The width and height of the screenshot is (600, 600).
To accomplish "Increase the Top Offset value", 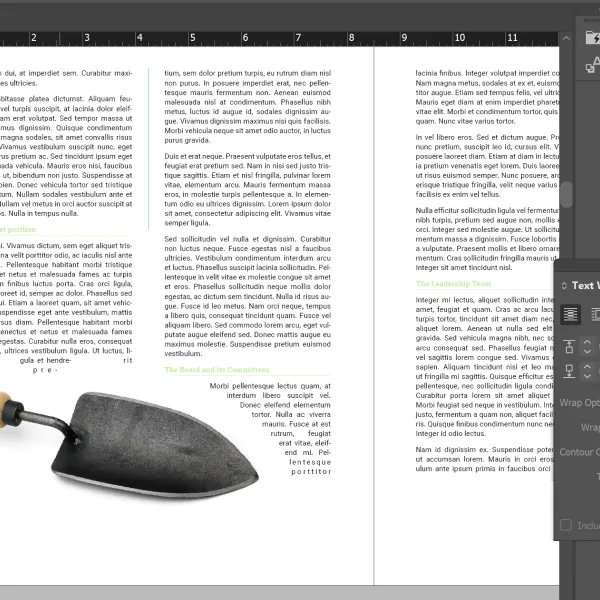I will [587, 342].
